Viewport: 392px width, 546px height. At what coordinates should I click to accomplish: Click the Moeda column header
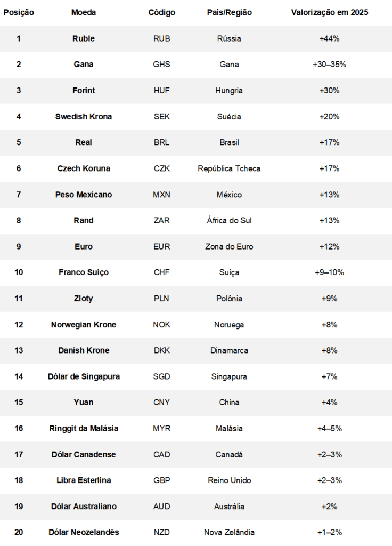84,12
